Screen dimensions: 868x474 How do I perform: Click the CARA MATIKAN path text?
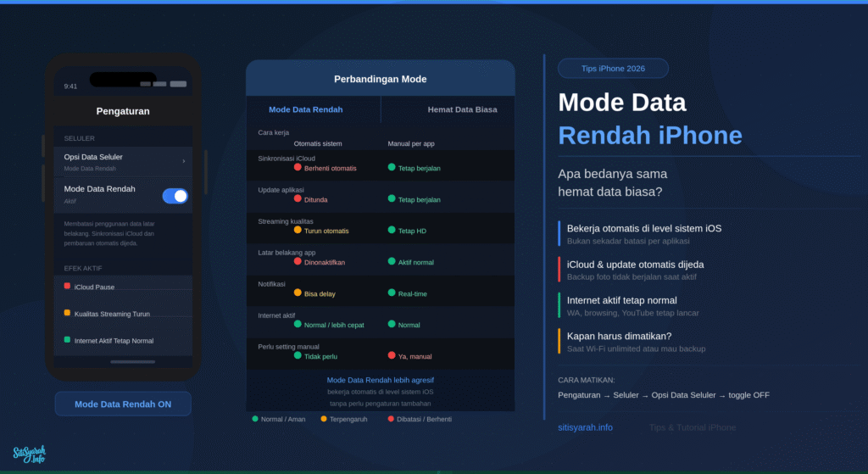(664, 395)
